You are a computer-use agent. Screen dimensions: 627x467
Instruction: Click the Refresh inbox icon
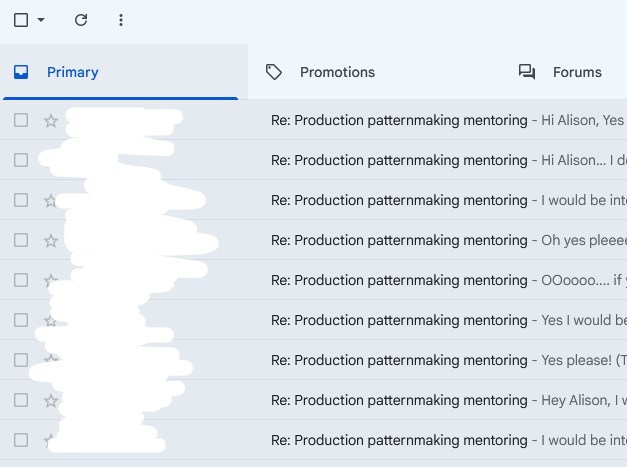(x=81, y=20)
